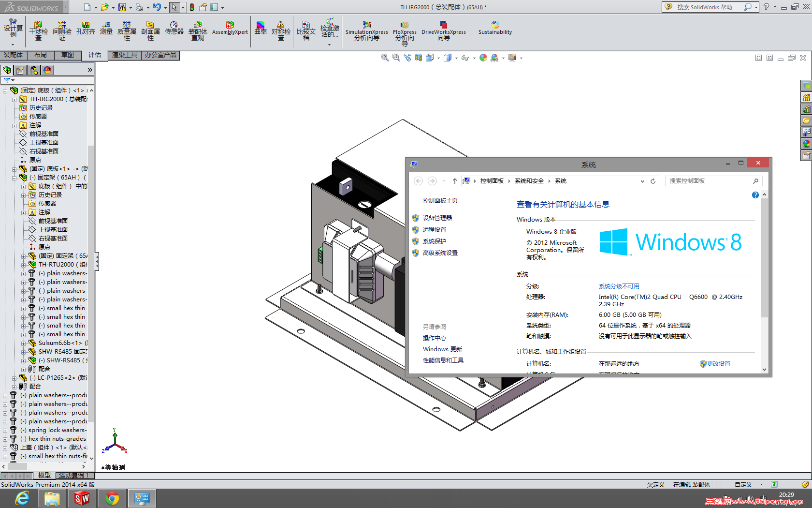Expand the 设计算例 ribbon dropdown

[13, 45]
